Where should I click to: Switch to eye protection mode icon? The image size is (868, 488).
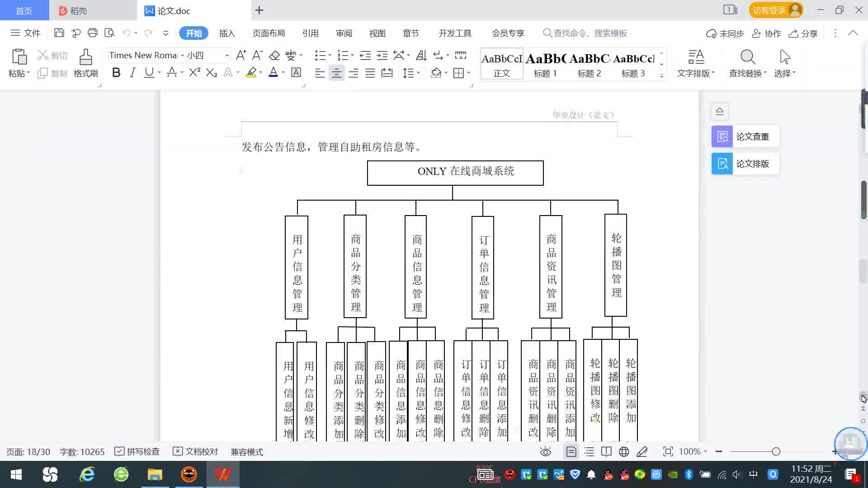546,451
